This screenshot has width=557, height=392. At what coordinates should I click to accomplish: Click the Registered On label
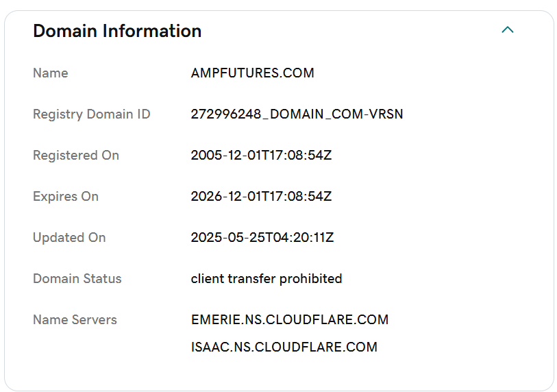pos(76,156)
